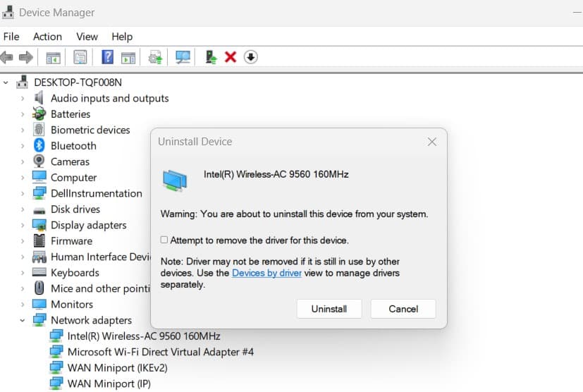Click the Audio inputs and outputs speaker icon
583x392 pixels.
(39, 98)
